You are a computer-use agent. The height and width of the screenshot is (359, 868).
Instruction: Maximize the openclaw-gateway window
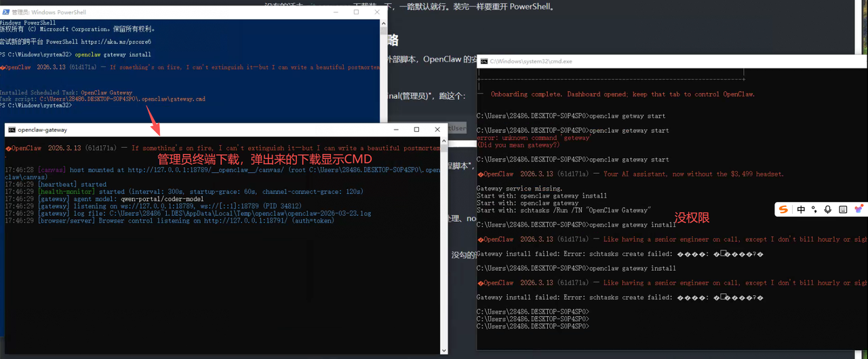(416, 130)
